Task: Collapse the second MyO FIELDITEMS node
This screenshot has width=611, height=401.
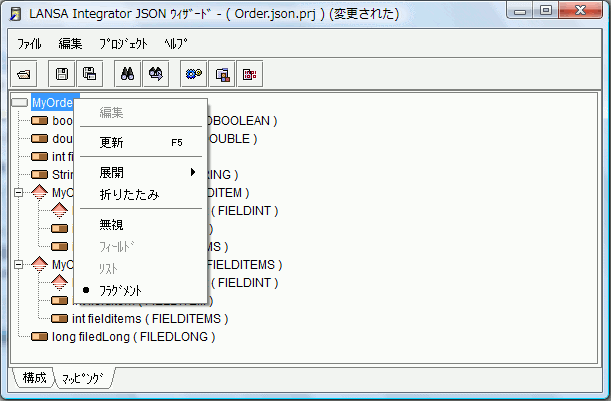Action: coord(18,265)
